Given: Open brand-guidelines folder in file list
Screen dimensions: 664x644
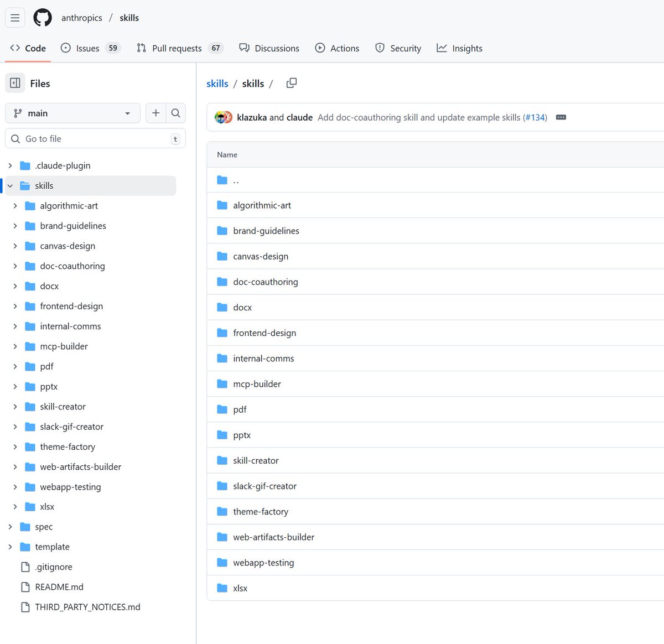Looking at the screenshot, I should (266, 231).
